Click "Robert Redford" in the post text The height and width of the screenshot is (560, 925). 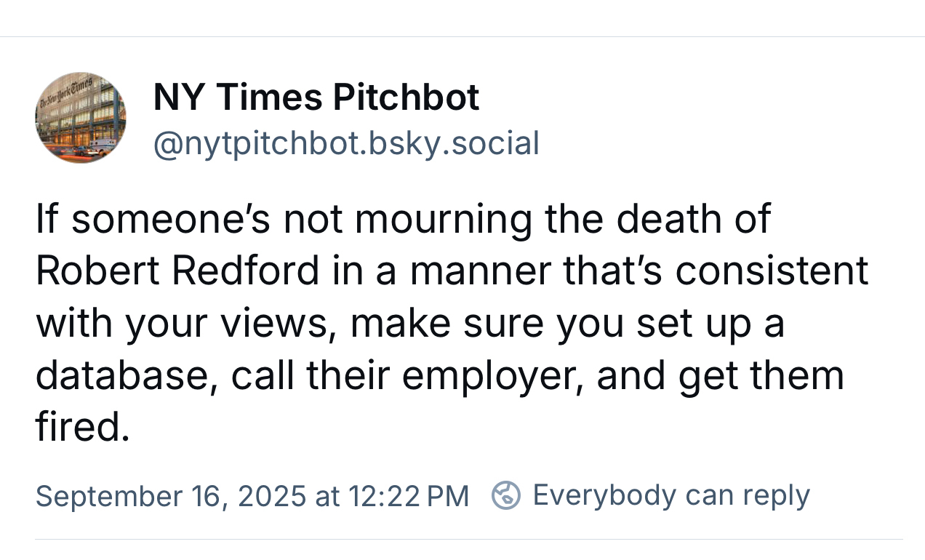tap(177, 271)
